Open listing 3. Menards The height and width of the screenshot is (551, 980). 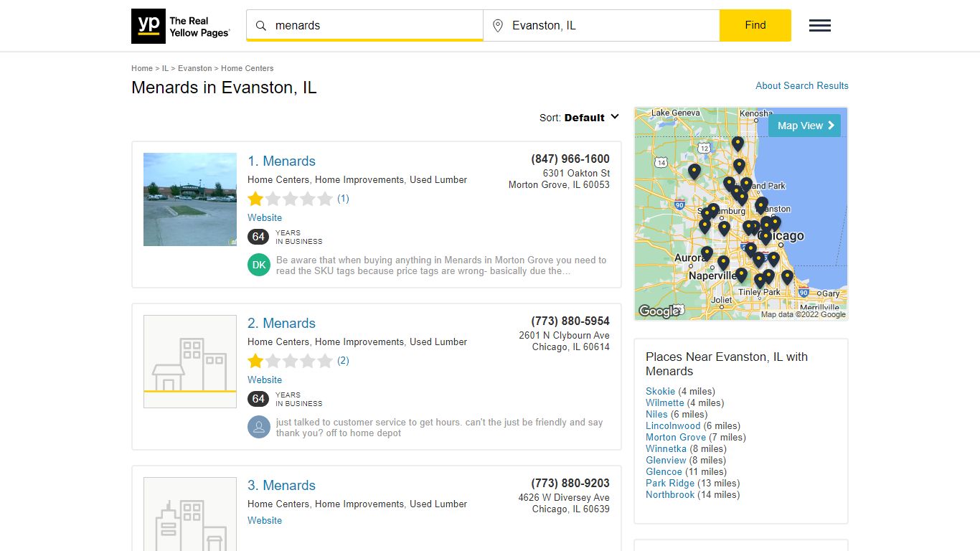281,486
